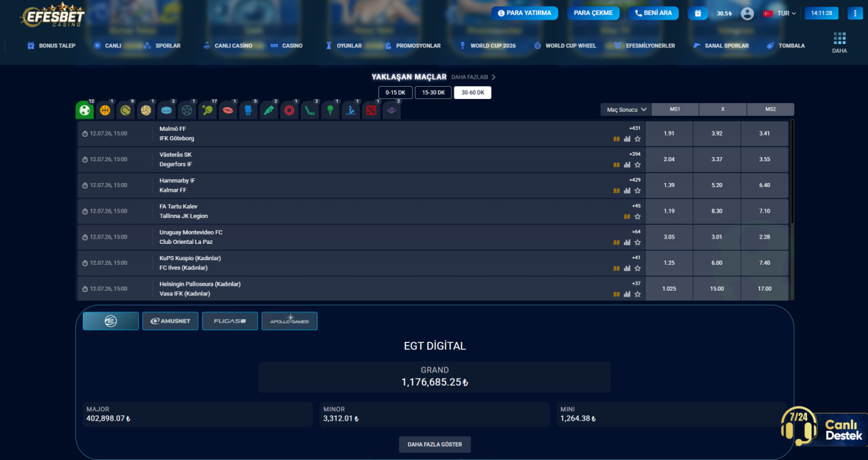
Task: Pick the 1.91 MS1 odds for Malmö FF
Action: tap(669, 133)
